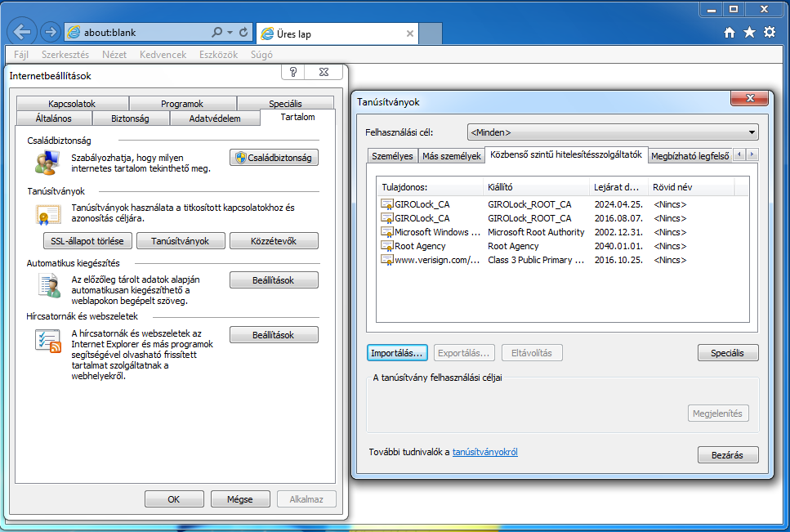The width and height of the screenshot is (790, 532).
Task: Open Favorites star icon
Action: [x=749, y=33]
